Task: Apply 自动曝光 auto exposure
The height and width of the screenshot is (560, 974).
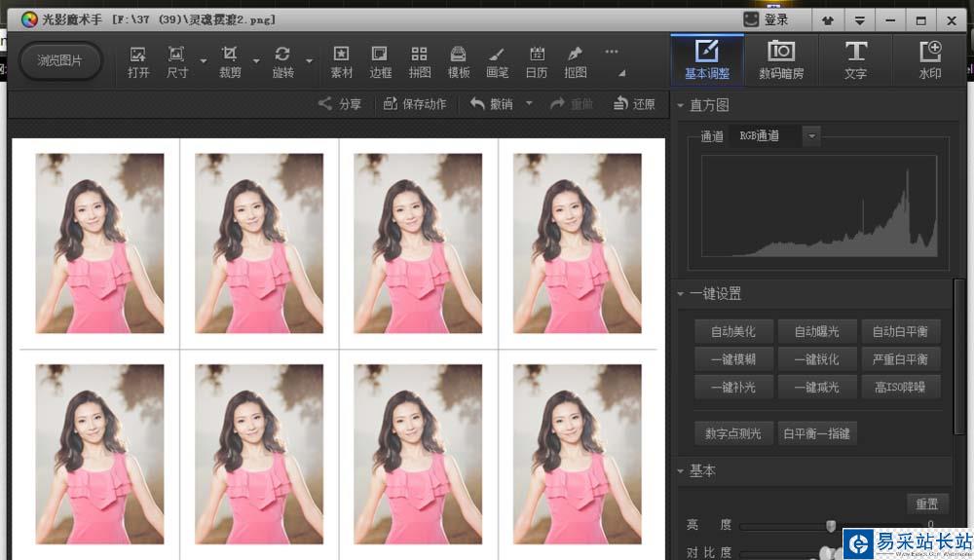Action: [x=817, y=331]
